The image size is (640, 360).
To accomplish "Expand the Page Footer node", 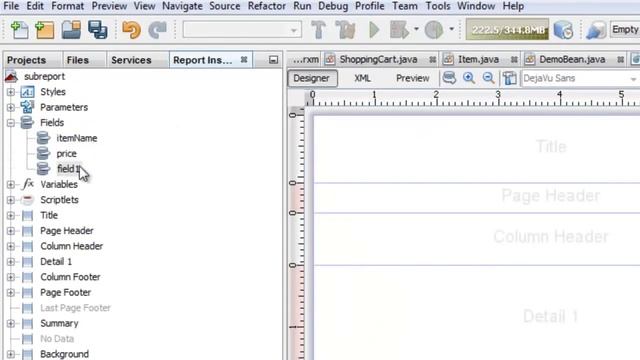I will [x=11, y=293].
